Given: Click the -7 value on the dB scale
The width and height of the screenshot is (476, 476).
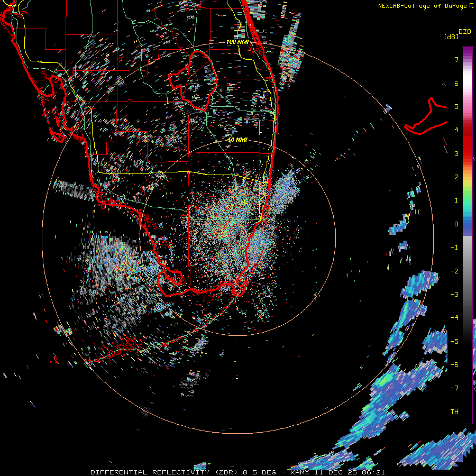Looking at the screenshot, I should point(454,388).
